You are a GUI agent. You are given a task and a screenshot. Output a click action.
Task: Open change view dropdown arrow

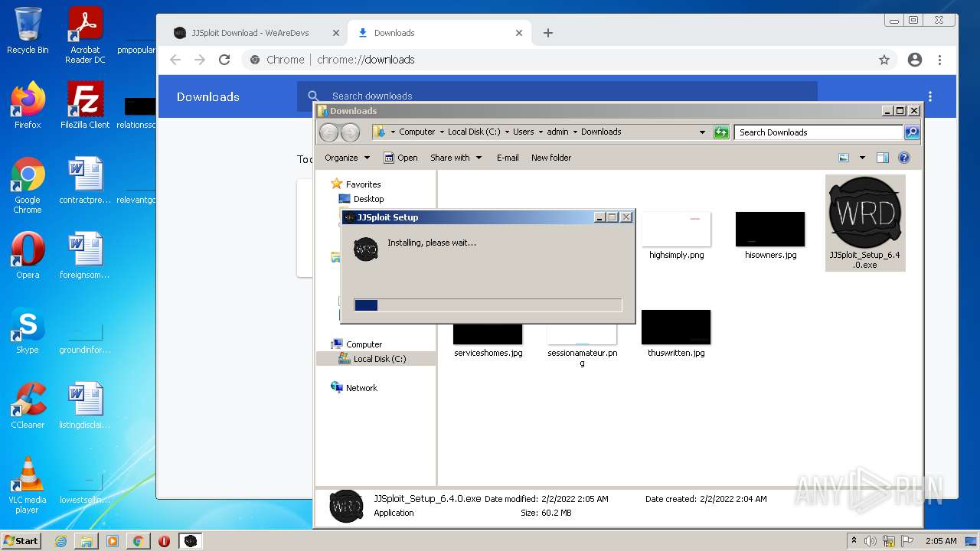point(862,158)
